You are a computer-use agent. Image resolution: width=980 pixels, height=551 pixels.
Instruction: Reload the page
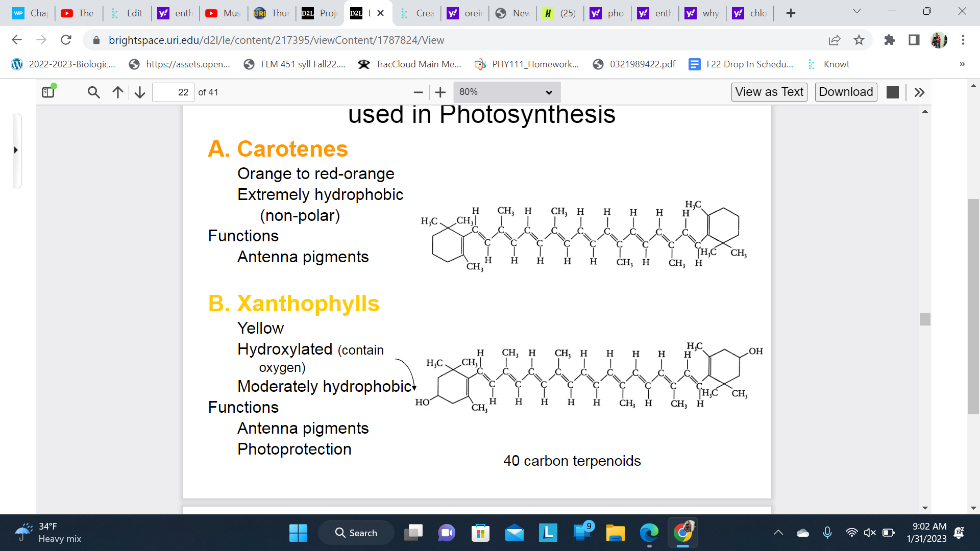[66, 40]
